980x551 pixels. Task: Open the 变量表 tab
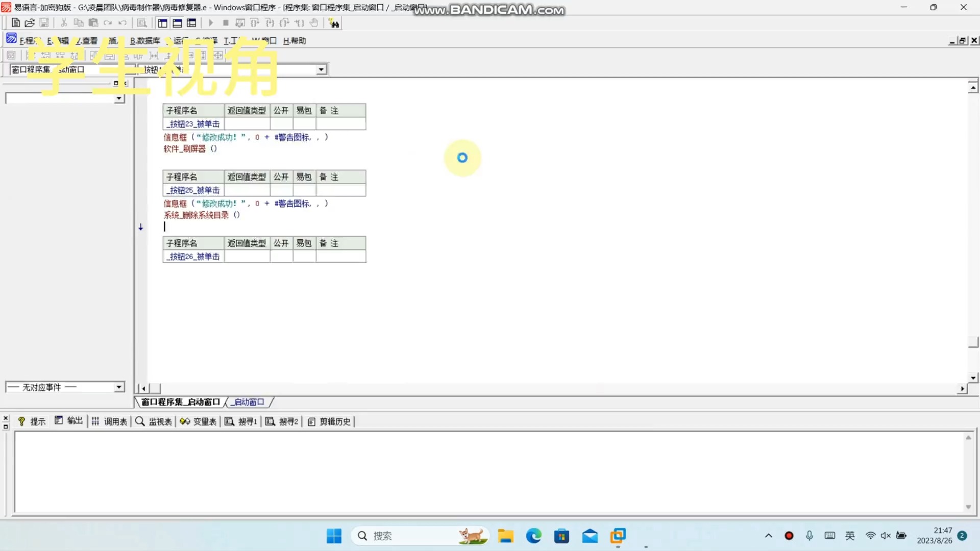click(x=198, y=421)
